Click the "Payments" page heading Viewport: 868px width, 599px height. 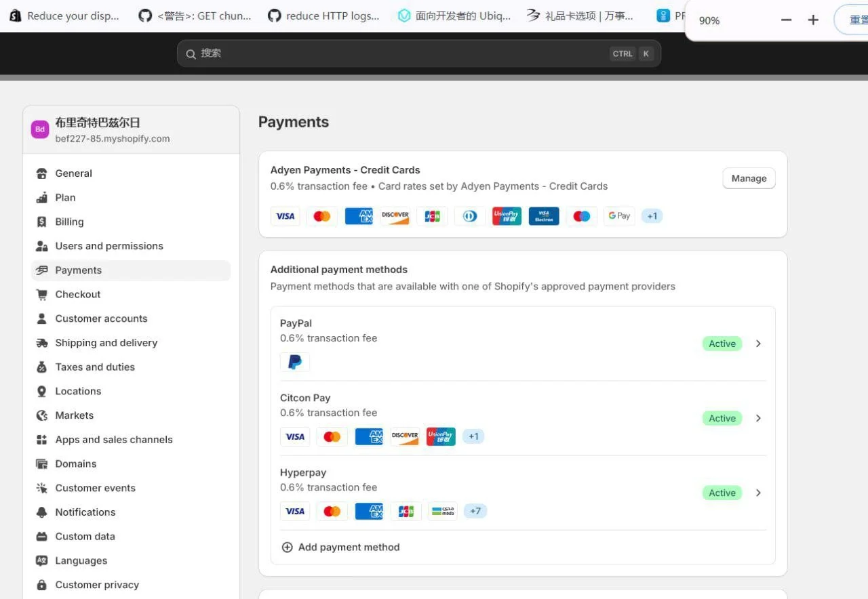click(x=294, y=122)
